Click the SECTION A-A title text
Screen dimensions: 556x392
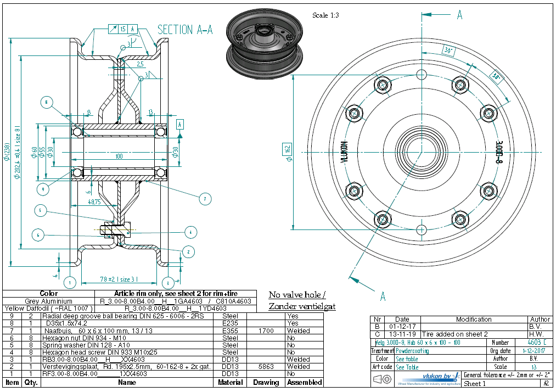coord(185,30)
